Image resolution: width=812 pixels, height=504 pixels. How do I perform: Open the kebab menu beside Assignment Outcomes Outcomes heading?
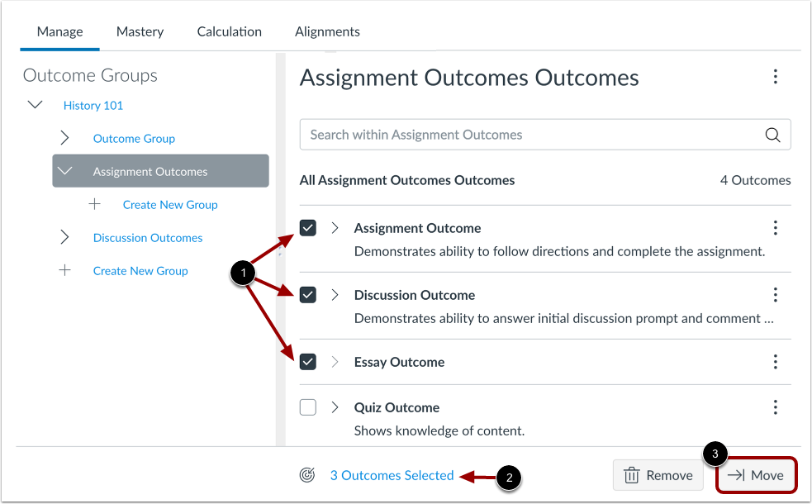pos(775,76)
